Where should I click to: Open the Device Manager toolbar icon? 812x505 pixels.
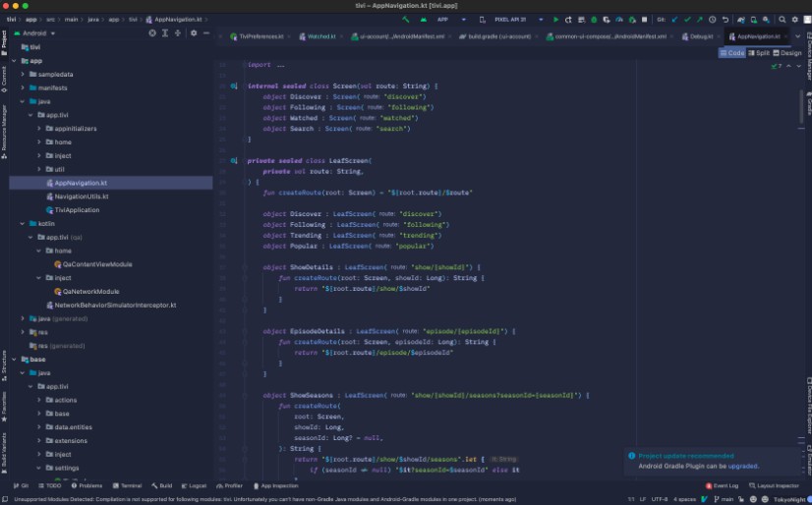[753, 20]
